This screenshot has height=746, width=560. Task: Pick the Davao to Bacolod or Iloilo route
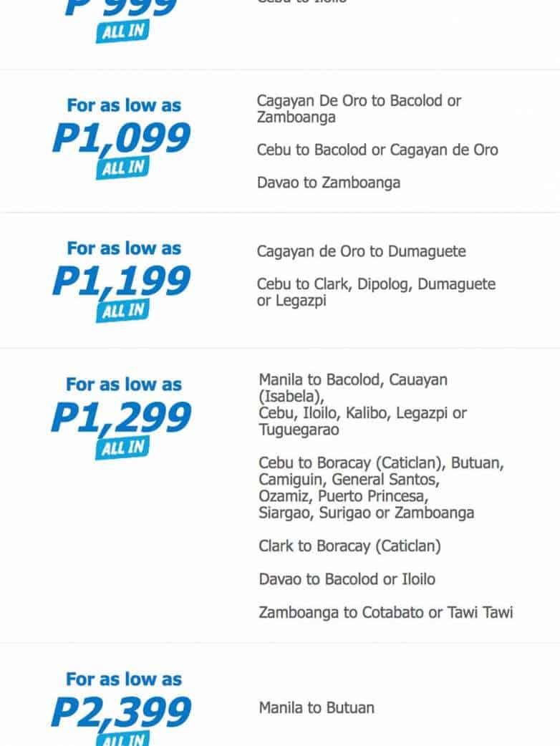[x=347, y=579]
